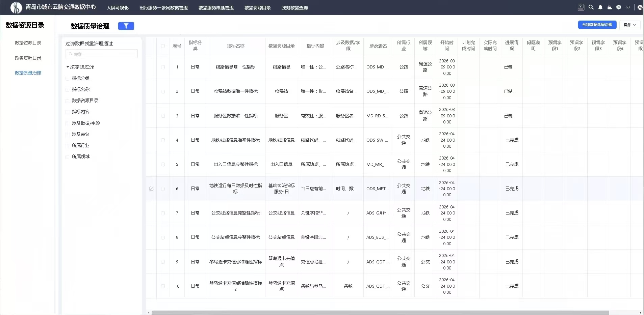Click the cell 服务区数据唯一性指标
The height and width of the screenshot is (315, 644).
[x=236, y=116]
